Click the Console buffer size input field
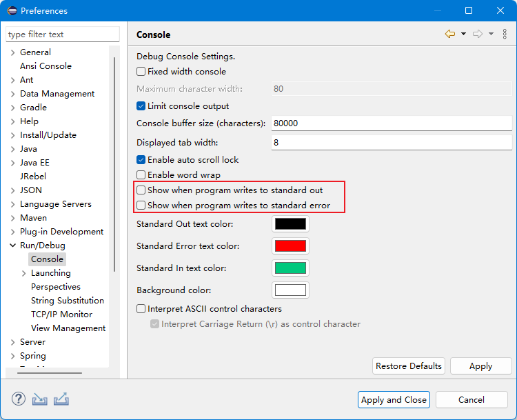 (390, 123)
